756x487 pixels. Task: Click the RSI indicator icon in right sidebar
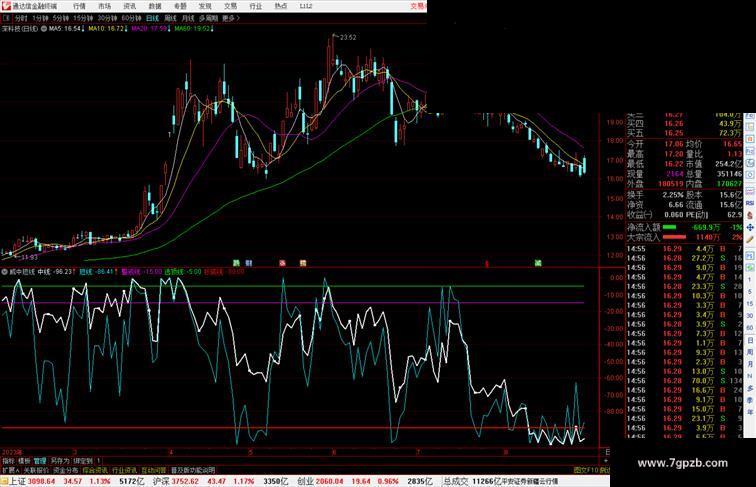750,203
